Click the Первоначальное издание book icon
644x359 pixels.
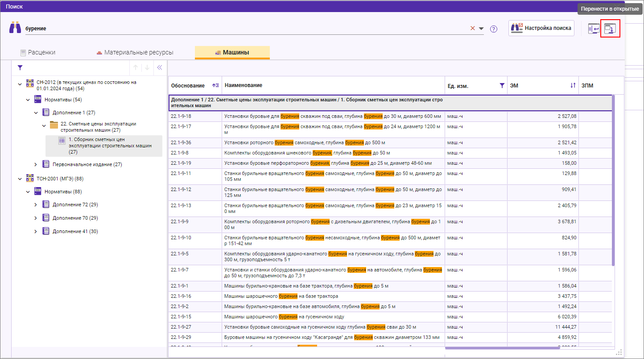tap(46, 164)
